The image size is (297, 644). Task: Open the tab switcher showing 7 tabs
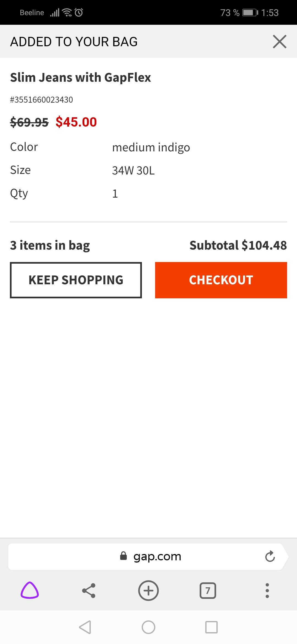pos(208,591)
